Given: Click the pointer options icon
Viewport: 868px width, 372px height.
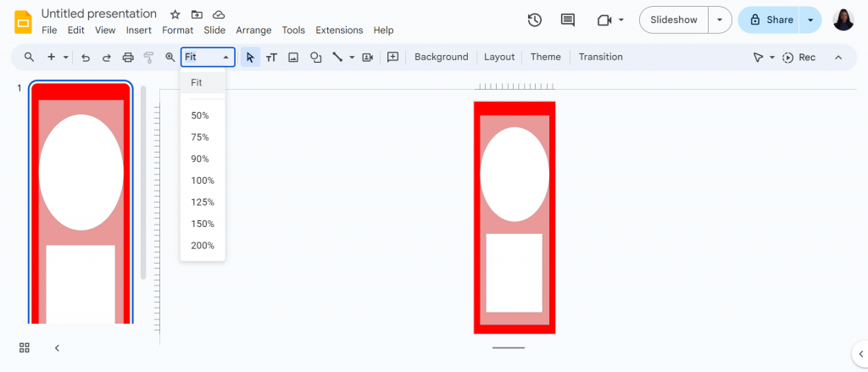Looking at the screenshot, I should pyautogui.click(x=758, y=58).
